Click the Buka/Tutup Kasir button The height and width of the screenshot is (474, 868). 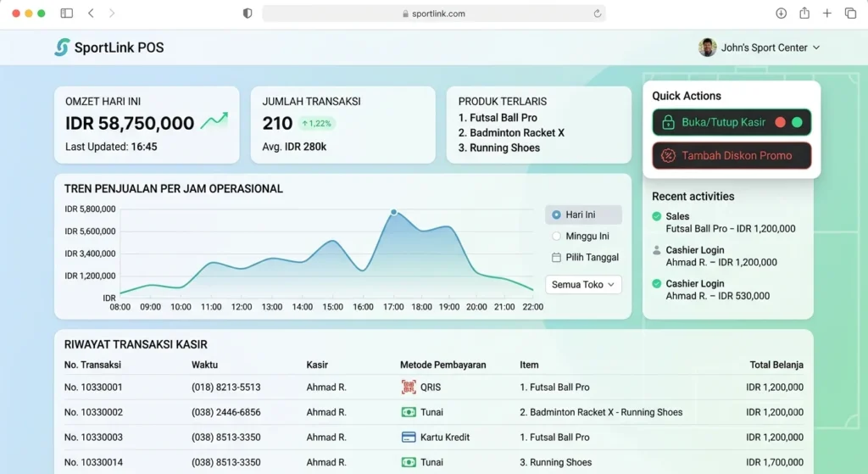click(x=732, y=122)
